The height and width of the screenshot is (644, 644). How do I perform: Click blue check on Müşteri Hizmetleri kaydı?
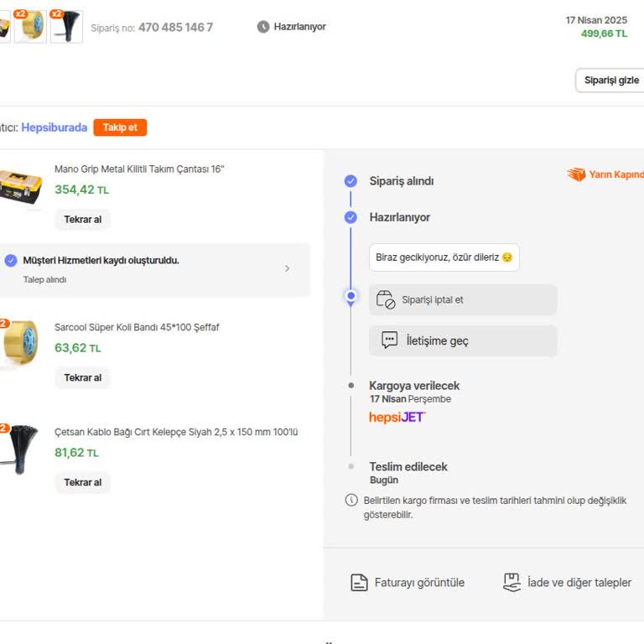(11, 261)
